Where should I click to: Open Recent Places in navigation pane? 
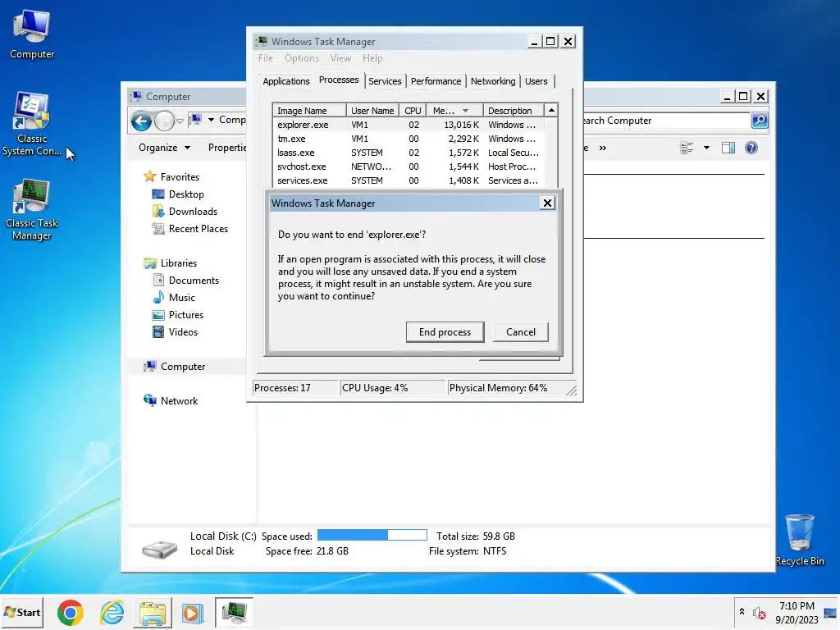tap(199, 229)
